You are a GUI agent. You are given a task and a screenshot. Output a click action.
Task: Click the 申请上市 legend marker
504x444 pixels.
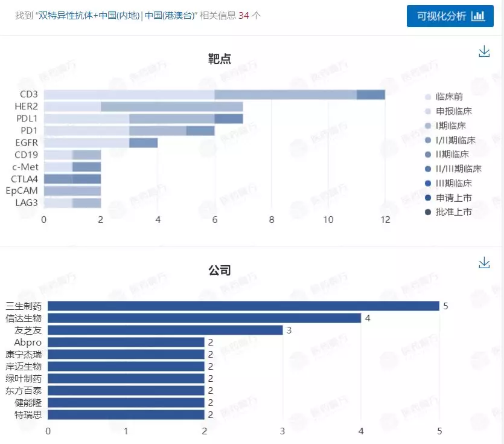coord(427,198)
